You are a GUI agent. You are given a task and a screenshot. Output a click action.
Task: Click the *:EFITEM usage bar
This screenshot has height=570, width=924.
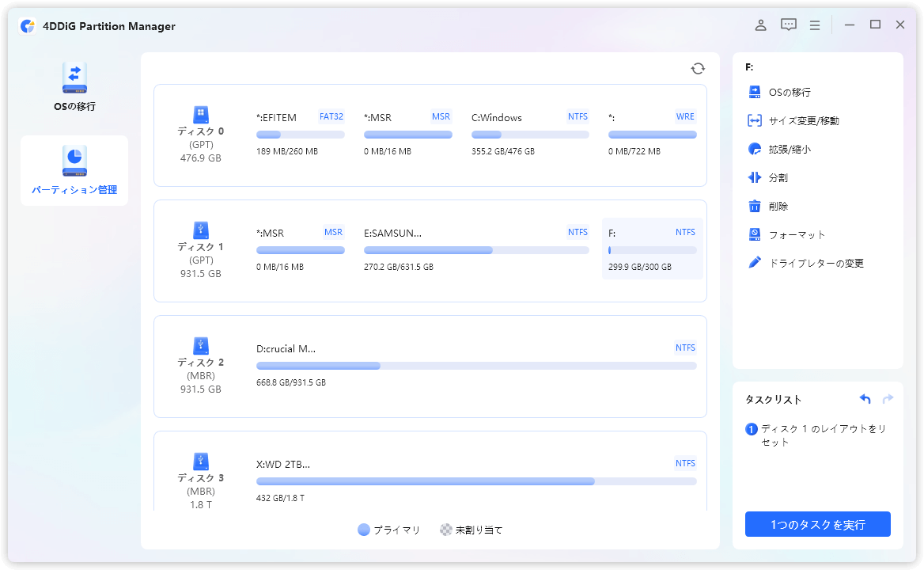point(301,135)
